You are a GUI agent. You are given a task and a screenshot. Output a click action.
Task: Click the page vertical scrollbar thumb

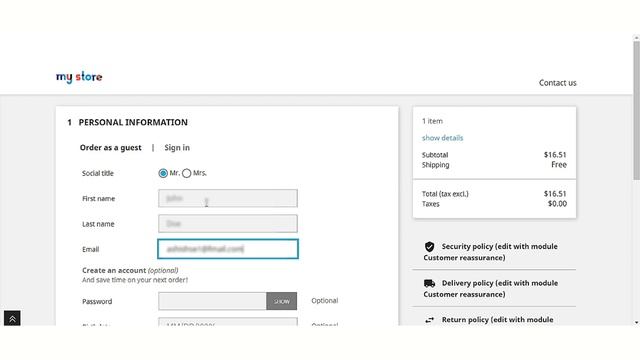coord(636,110)
